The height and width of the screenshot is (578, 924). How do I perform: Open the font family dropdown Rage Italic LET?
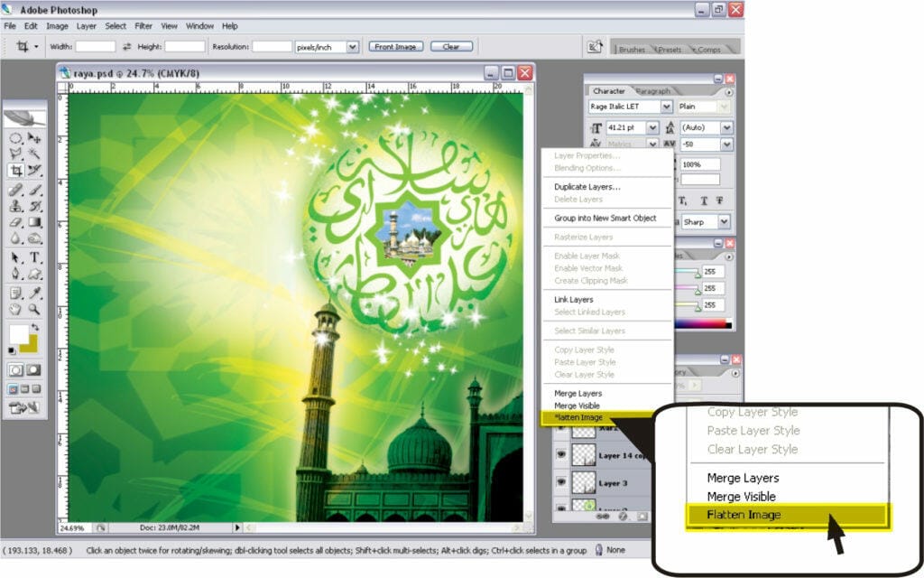667,107
